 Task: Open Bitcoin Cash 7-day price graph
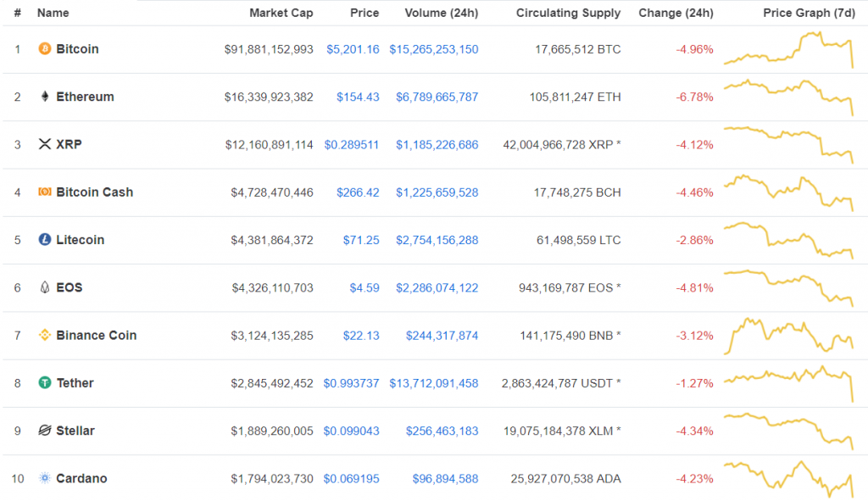click(x=789, y=192)
